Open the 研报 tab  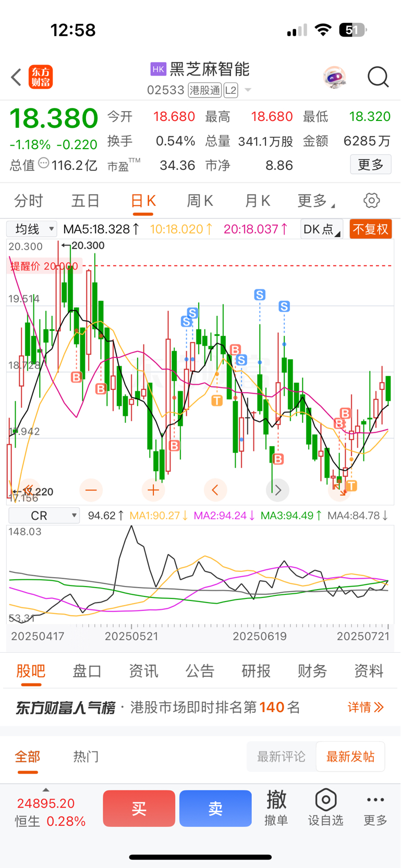point(256,671)
